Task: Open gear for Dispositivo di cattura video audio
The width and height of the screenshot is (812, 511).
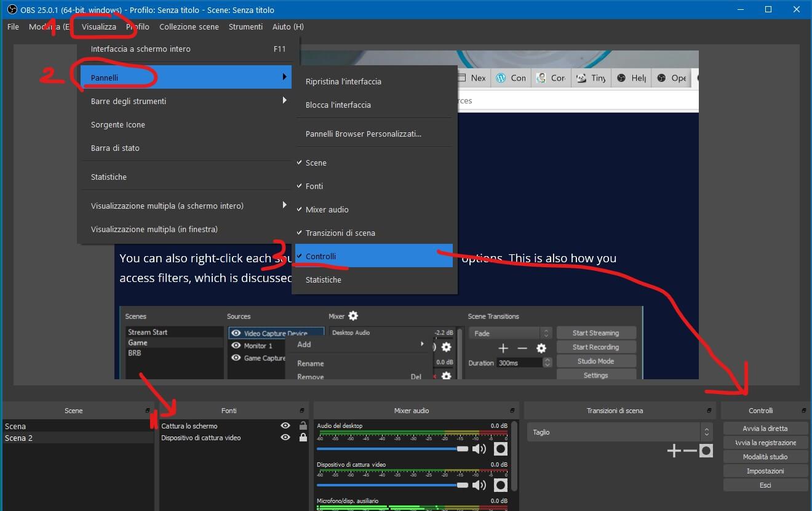Action: tap(501, 485)
